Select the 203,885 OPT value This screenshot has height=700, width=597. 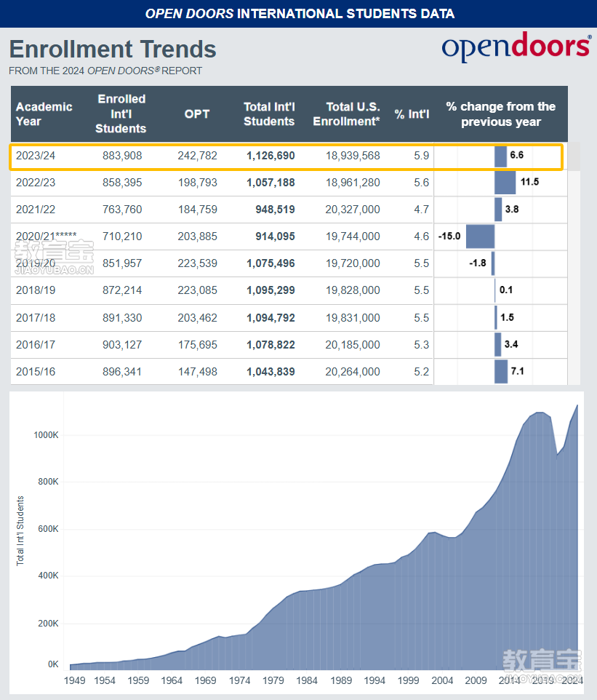197,236
